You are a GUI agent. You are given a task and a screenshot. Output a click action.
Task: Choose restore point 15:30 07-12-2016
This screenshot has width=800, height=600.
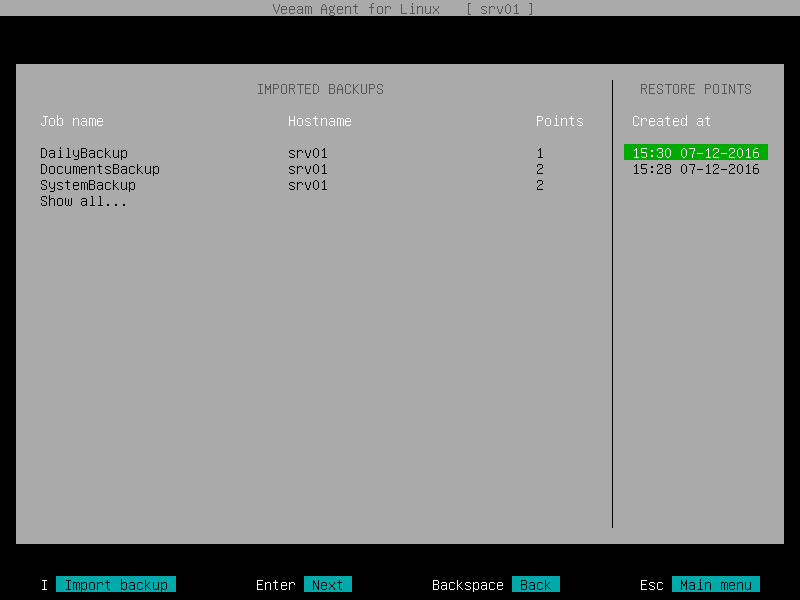[695, 153]
